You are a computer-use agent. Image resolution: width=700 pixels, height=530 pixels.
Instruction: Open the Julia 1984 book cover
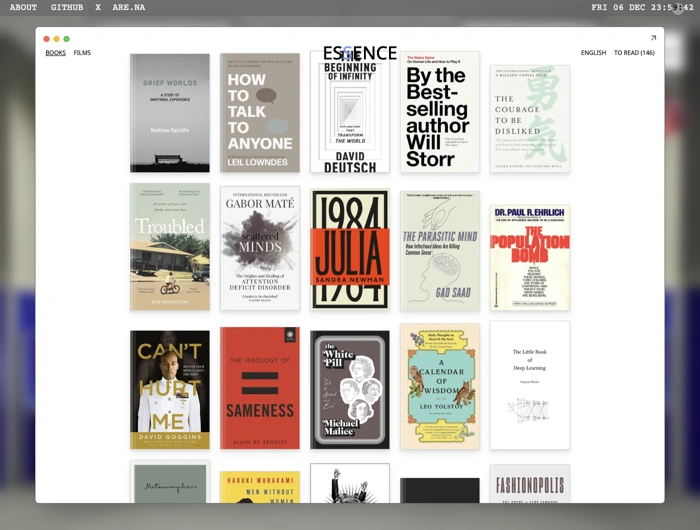coord(350,250)
